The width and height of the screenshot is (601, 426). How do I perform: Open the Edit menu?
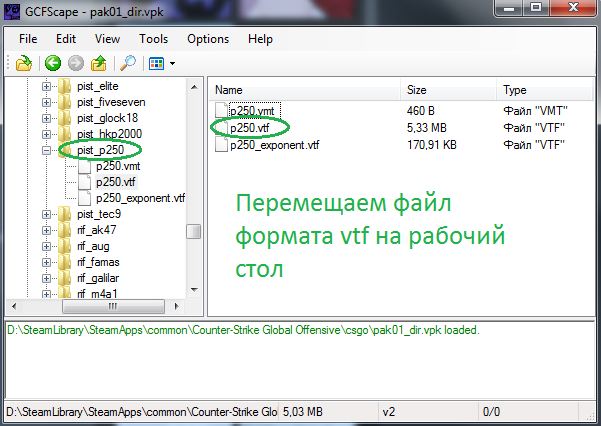[x=66, y=39]
